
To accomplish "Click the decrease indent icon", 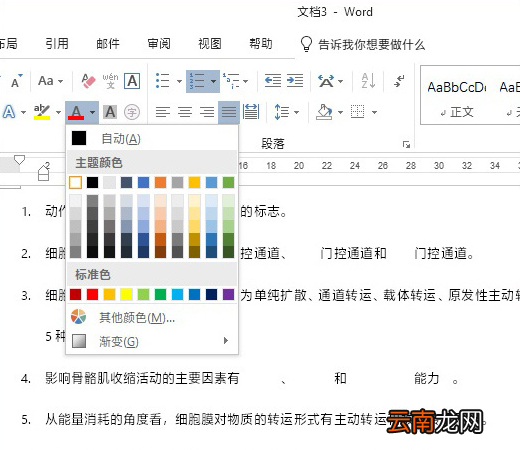I will (x=273, y=81).
